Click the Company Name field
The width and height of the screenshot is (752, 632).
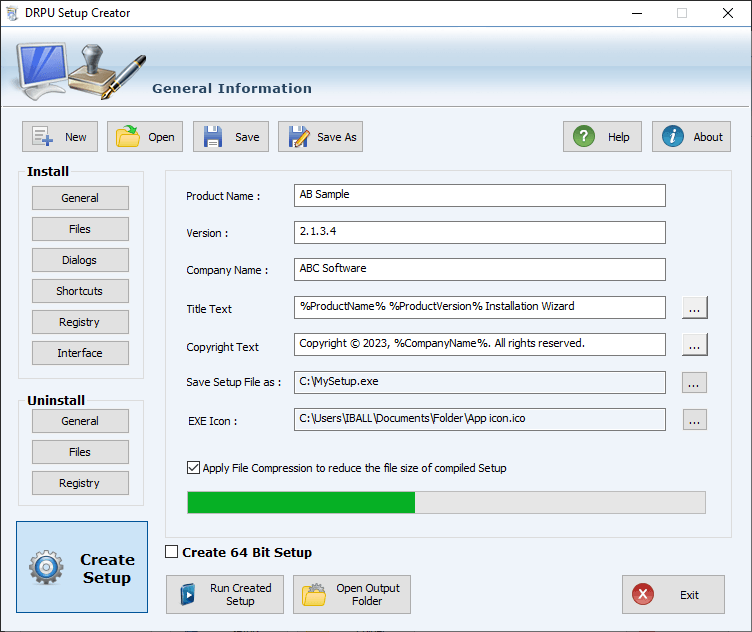click(480, 269)
